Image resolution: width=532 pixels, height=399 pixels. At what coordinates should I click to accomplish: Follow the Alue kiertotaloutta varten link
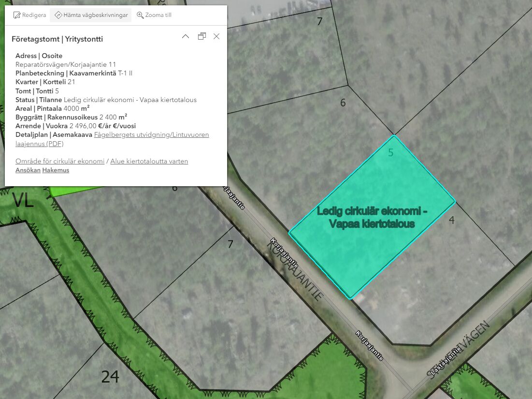pyautogui.click(x=149, y=161)
